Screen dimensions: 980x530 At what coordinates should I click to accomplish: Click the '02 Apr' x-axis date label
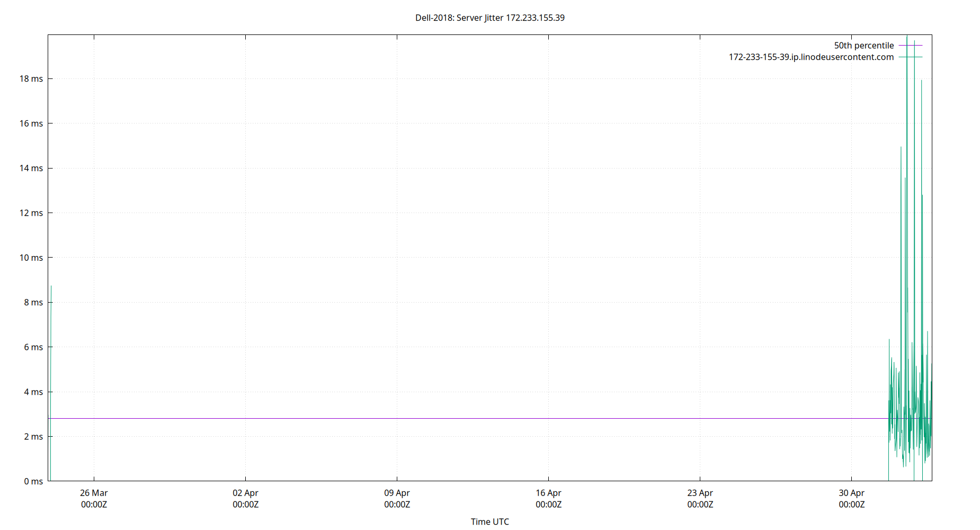click(245, 493)
